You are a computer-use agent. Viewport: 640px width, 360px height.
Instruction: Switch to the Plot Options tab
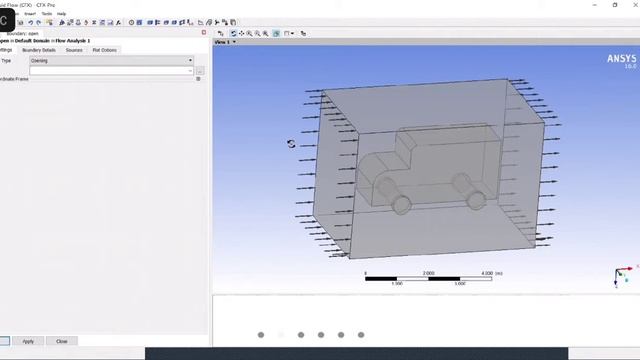tap(104, 50)
